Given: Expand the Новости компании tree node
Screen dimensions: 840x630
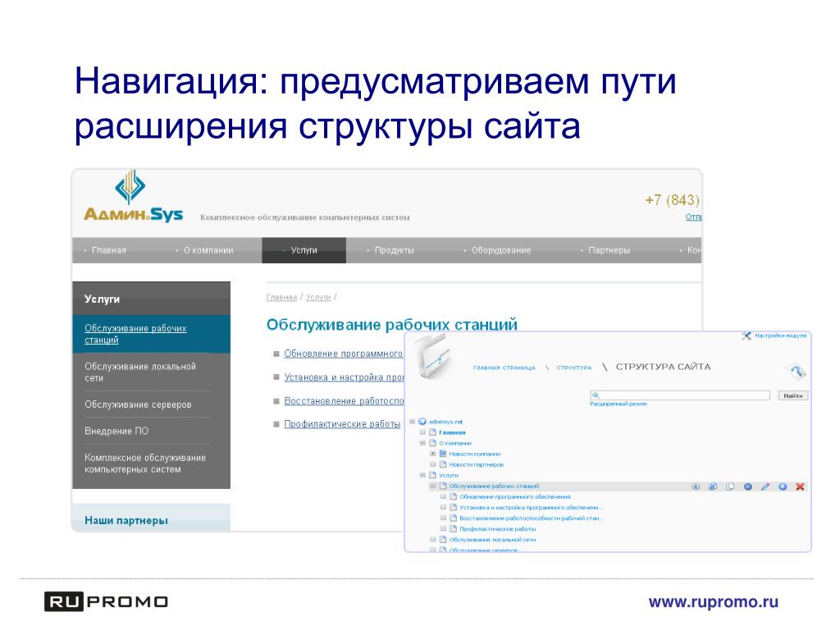Looking at the screenshot, I should pyautogui.click(x=433, y=454).
